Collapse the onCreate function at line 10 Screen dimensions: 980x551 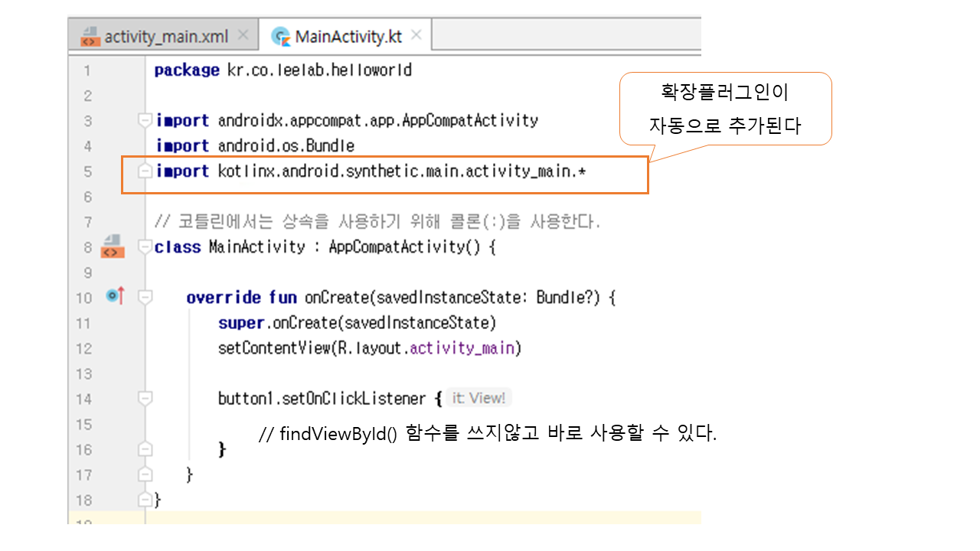point(145,296)
